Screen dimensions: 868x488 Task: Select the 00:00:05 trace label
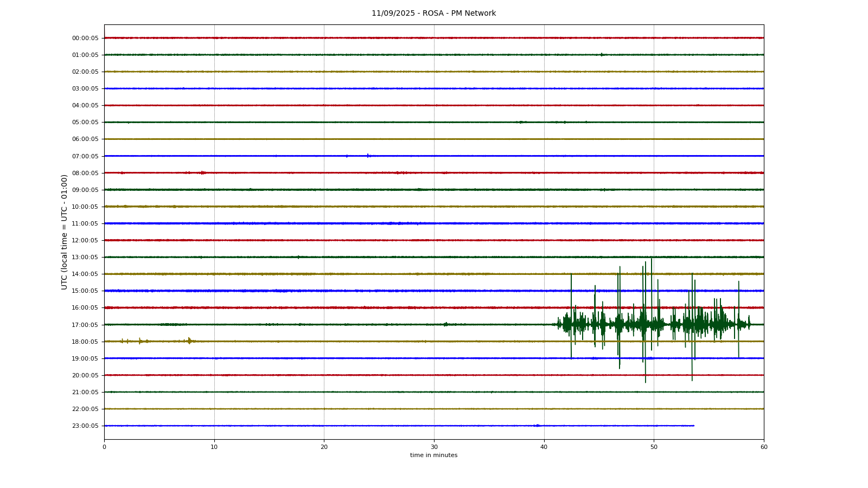coord(85,38)
